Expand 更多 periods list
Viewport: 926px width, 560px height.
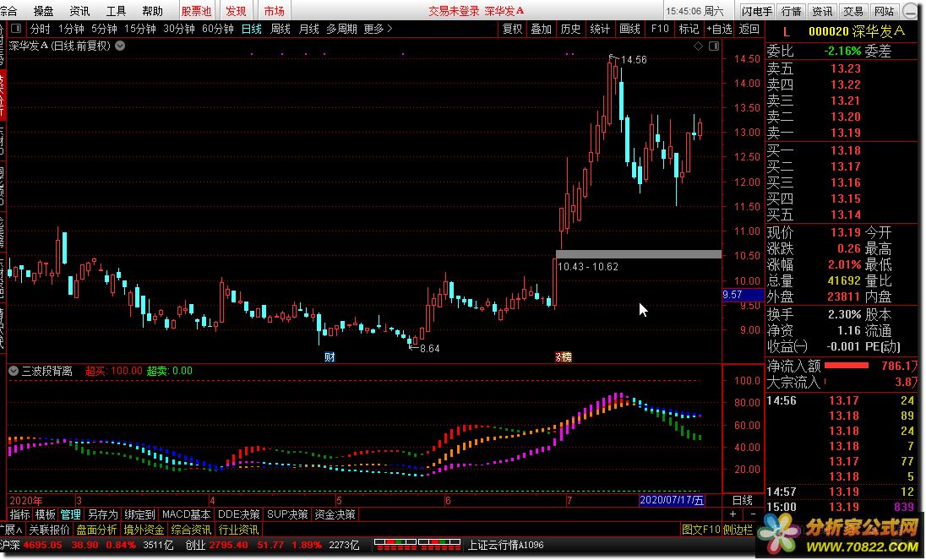pos(378,29)
